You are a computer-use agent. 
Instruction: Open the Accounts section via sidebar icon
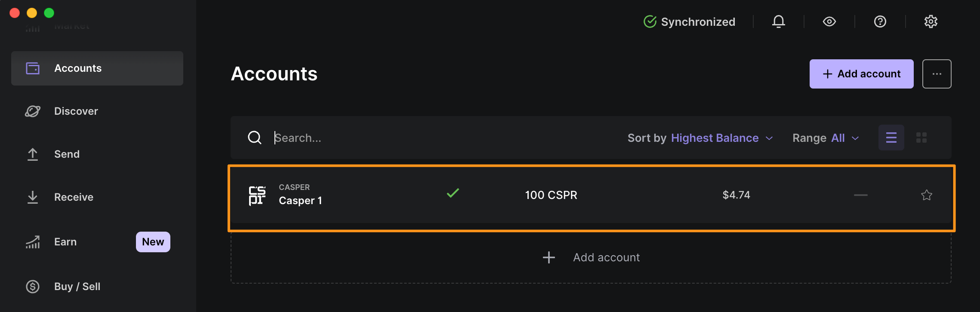[x=32, y=68]
